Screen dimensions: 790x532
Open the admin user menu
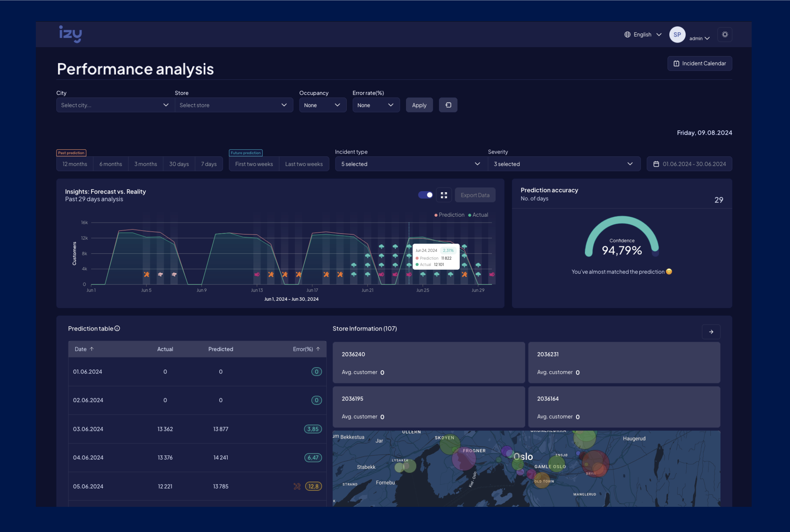pyautogui.click(x=699, y=38)
